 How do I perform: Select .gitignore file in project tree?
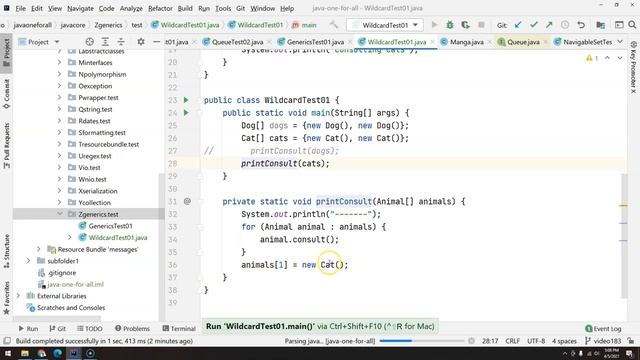pos(62,272)
